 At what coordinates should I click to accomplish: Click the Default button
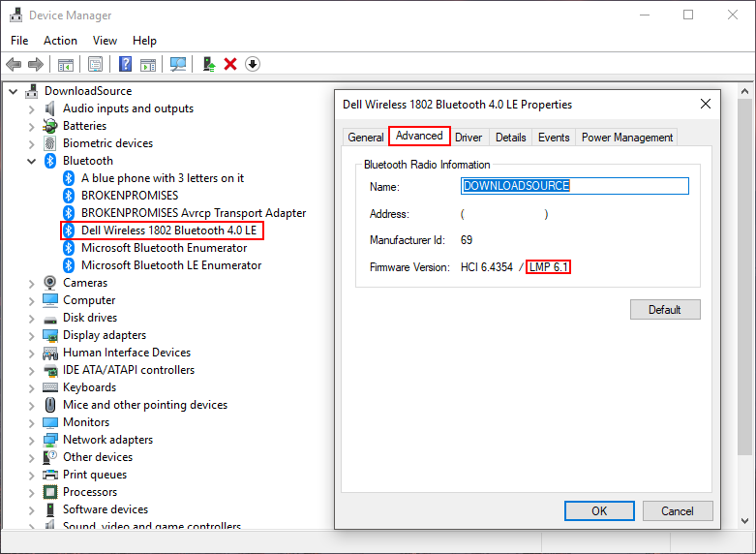665,310
